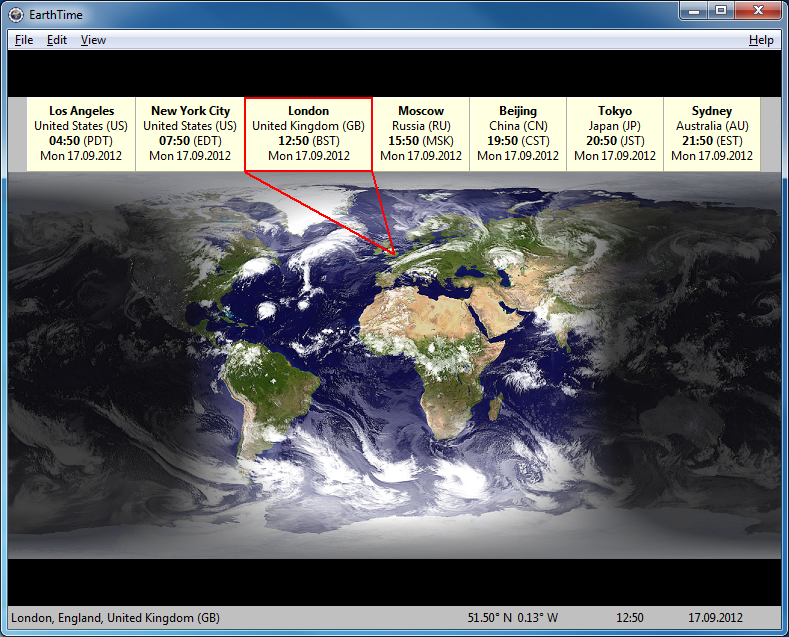Open the Edit menu
Screen dimensions: 789x637
tap(57, 40)
